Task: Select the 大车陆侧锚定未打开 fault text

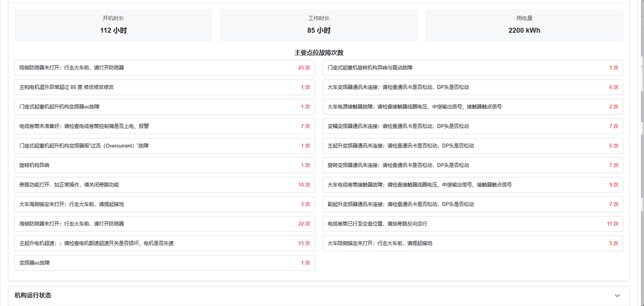Action: [x=380, y=243]
